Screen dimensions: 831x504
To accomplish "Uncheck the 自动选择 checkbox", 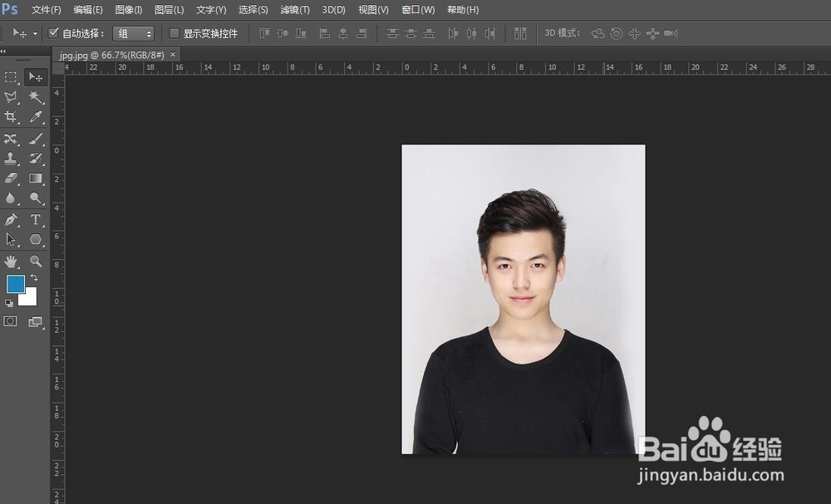I will 53,33.
